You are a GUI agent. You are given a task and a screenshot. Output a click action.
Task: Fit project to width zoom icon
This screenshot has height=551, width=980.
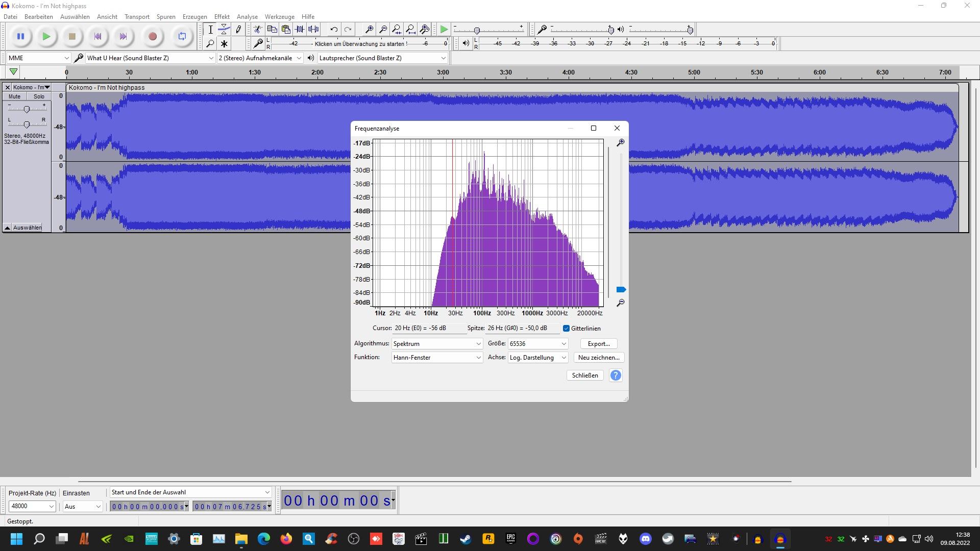click(410, 30)
